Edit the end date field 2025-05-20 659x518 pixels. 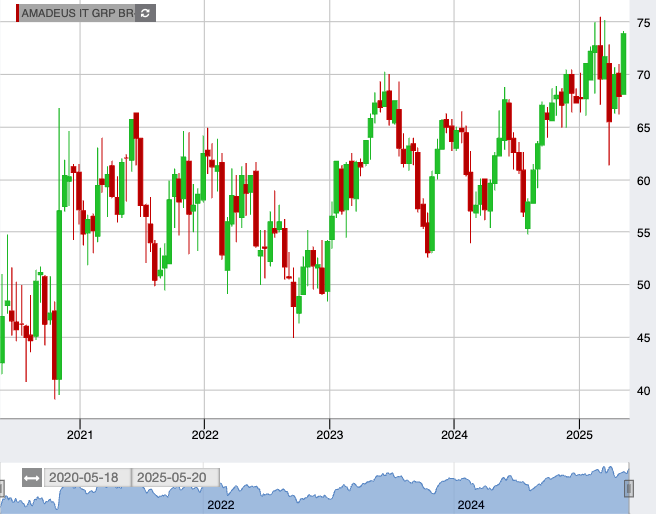pyautogui.click(x=176, y=478)
